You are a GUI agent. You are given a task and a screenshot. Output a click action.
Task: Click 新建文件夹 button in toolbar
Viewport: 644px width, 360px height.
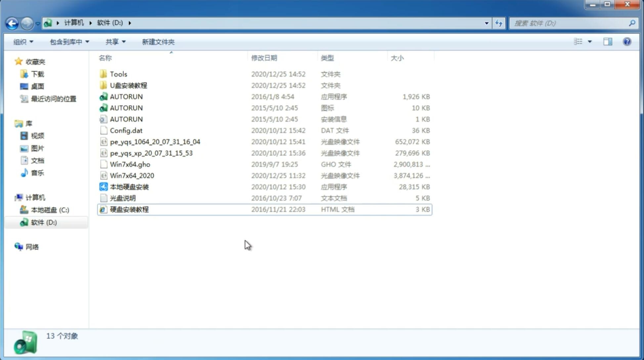158,42
